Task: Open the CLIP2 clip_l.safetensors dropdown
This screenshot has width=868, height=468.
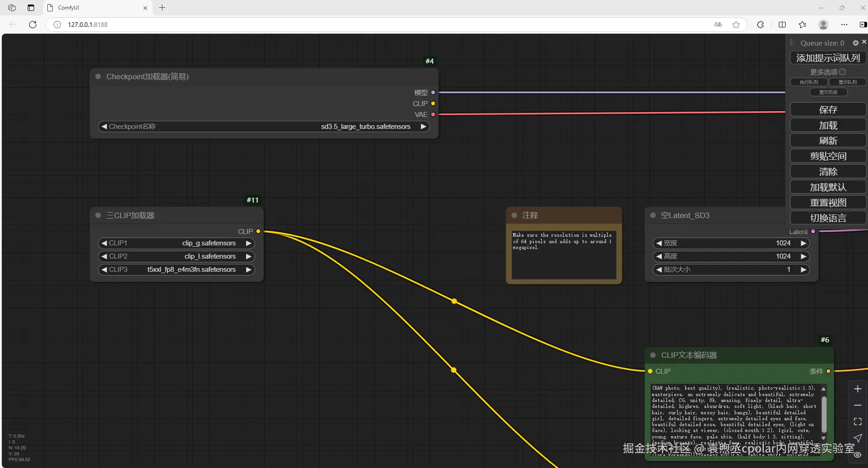Action: [x=177, y=256]
